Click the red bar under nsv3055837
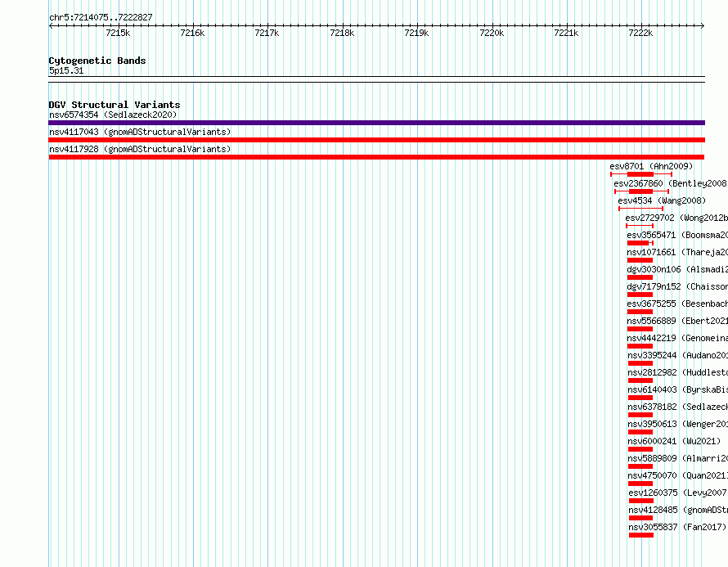The width and height of the screenshot is (728, 567). [x=641, y=535]
